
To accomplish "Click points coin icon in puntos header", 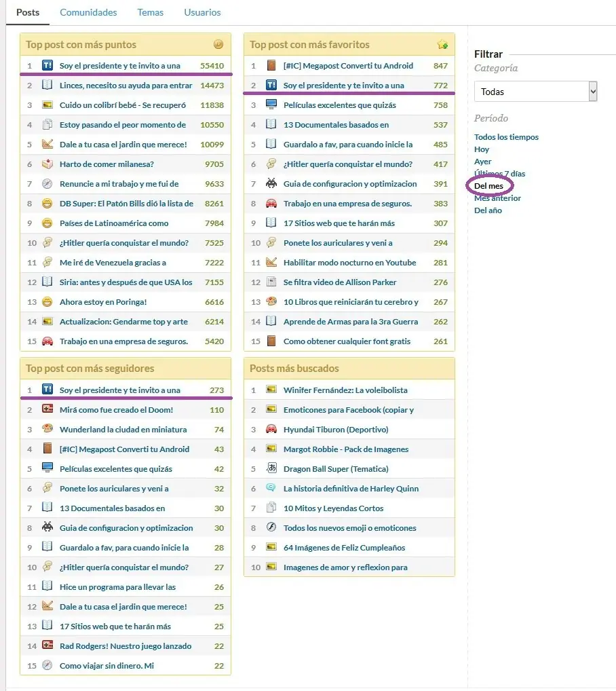I will coord(218,44).
